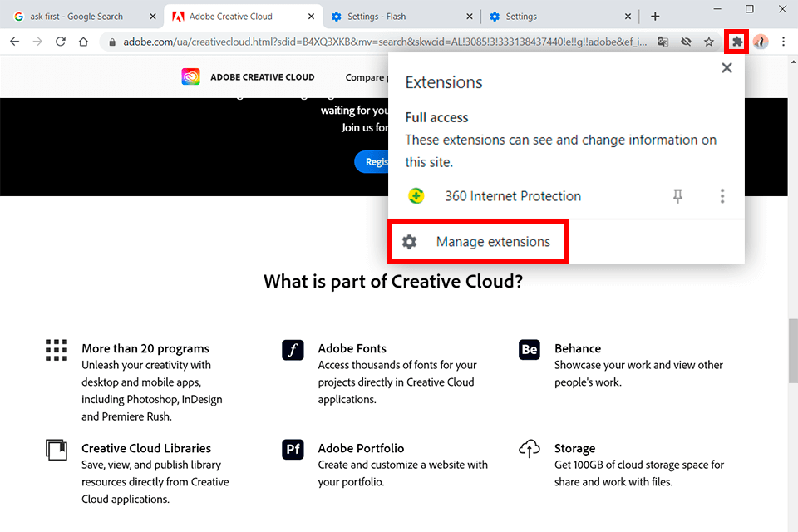This screenshot has height=532, width=798.
Task: Click the address bar URL
Action: pyautogui.click(x=385, y=42)
